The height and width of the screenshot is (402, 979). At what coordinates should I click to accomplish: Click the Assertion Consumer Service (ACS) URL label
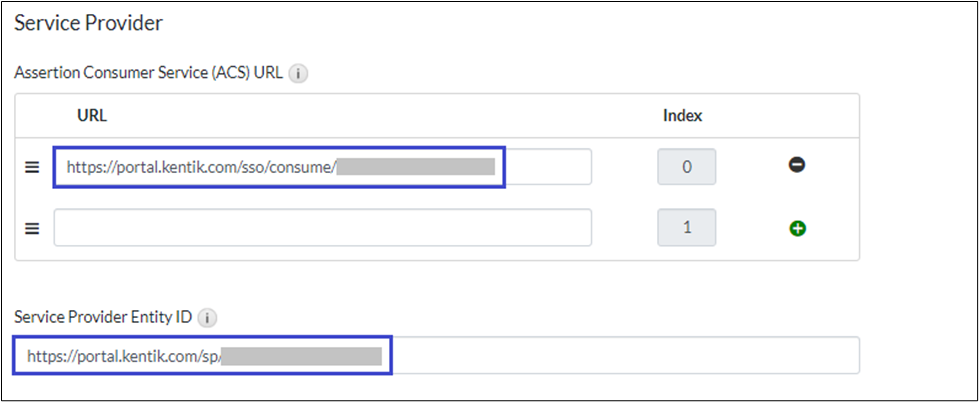pyautogui.click(x=148, y=73)
